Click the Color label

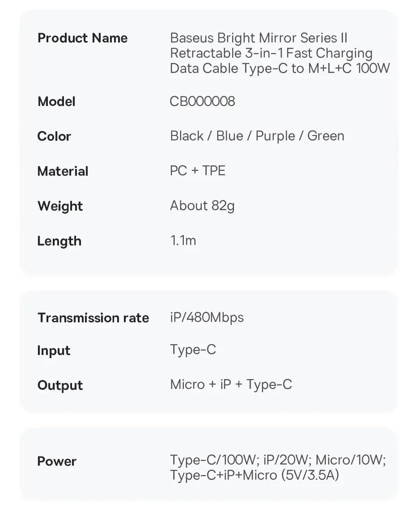pyautogui.click(x=54, y=136)
